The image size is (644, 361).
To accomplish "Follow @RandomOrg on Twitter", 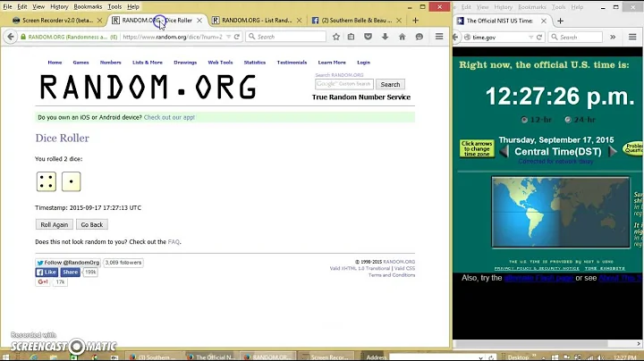I will point(68,263).
